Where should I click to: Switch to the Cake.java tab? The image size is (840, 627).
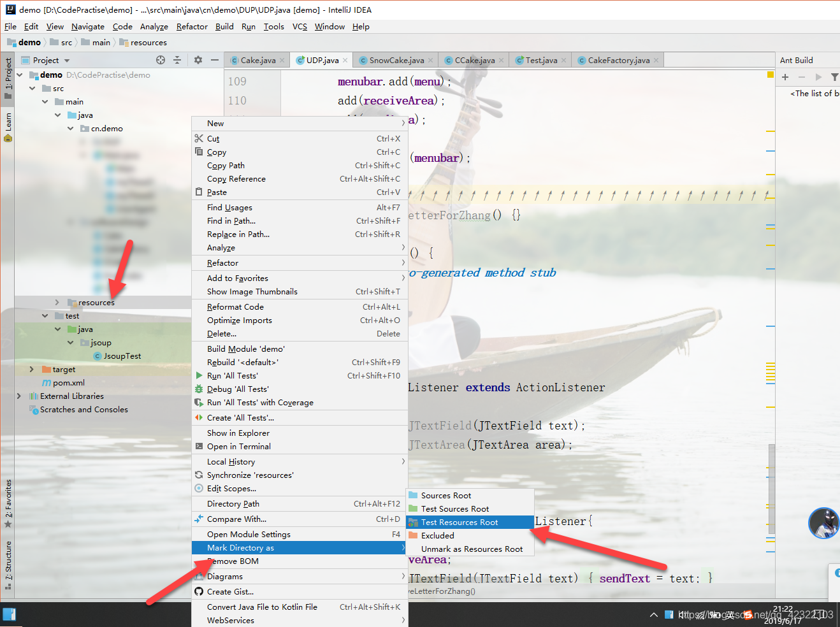click(x=258, y=60)
